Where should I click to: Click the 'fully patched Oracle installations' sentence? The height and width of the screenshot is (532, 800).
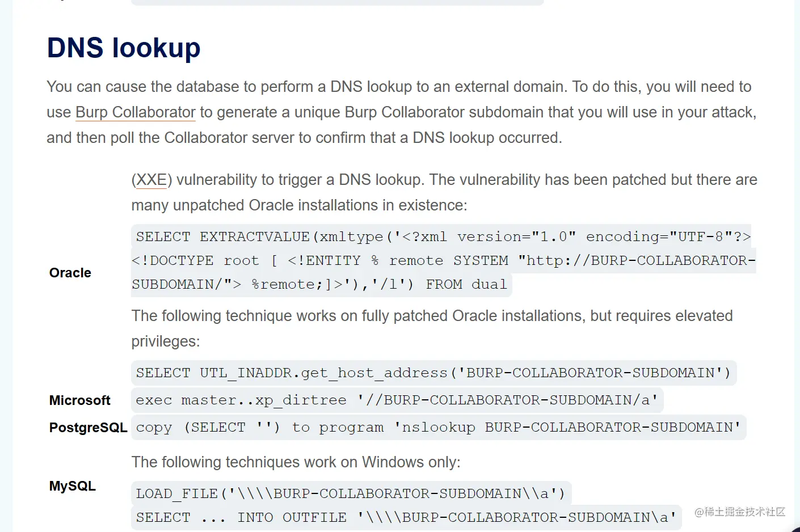[432, 316]
